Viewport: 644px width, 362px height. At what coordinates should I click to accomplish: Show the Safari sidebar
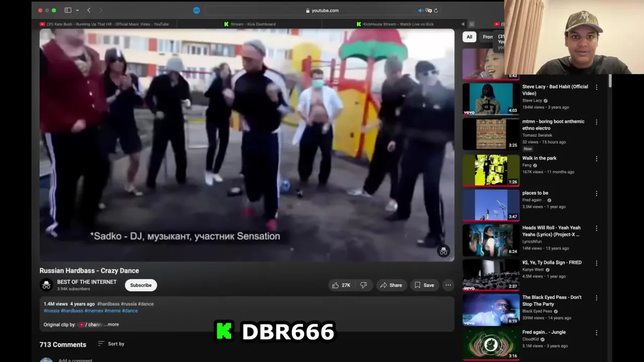68,10
